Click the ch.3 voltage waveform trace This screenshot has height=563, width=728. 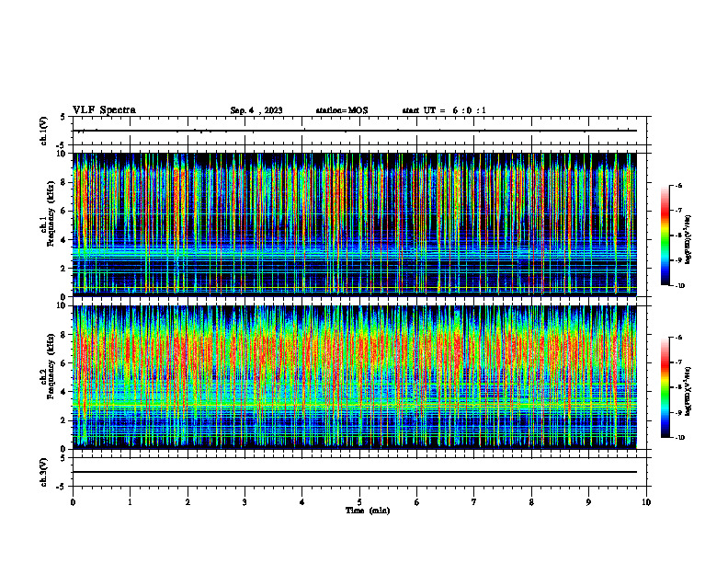click(355, 472)
